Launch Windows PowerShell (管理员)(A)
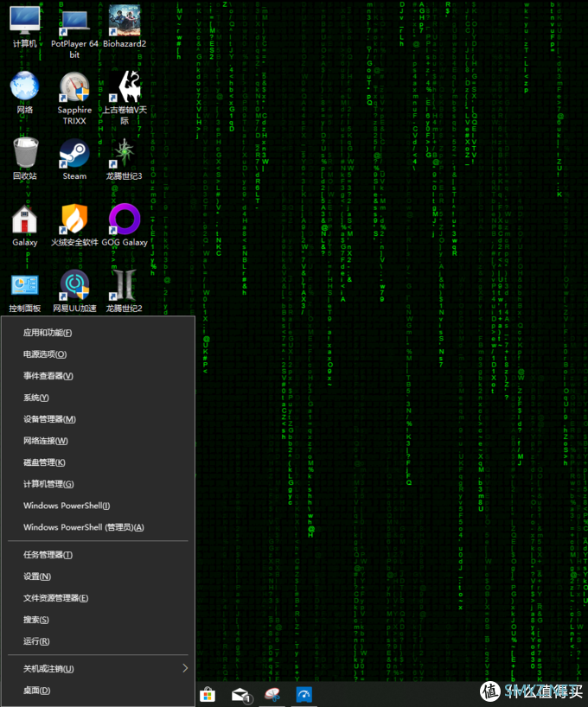This screenshot has width=588, height=707. (98, 527)
